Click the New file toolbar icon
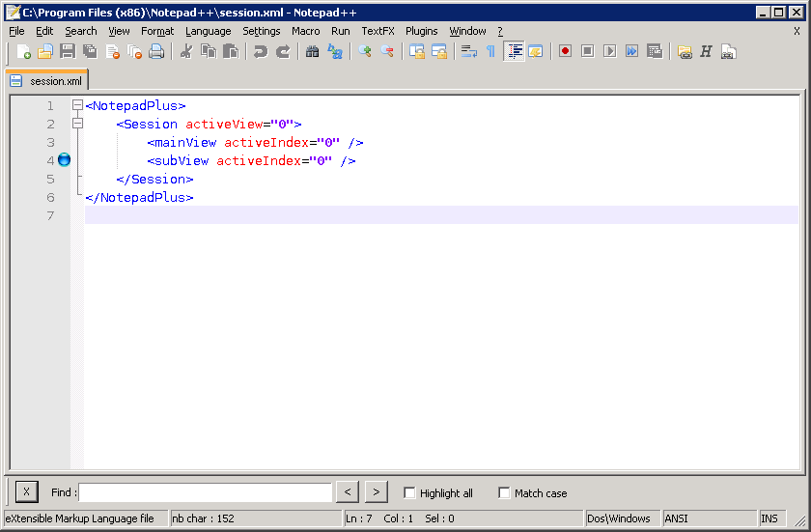Image resolution: width=811 pixels, height=532 pixels. coord(24,52)
